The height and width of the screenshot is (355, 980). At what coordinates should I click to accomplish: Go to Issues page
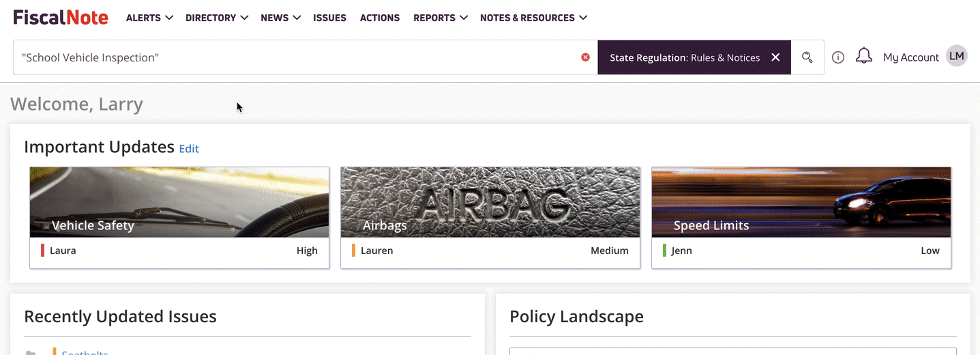329,18
